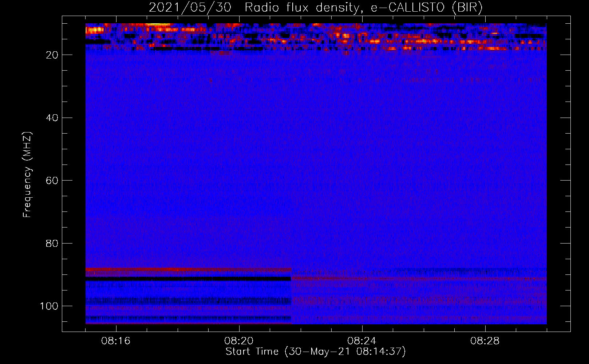Click the red emission band near 88 MHz
Screen dimensions: 589x364
pyautogui.click(x=188, y=270)
